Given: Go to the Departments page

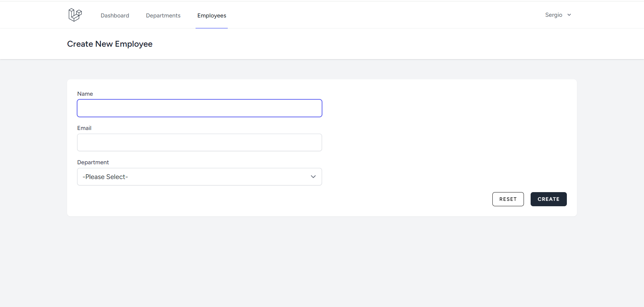Looking at the screenshot, I should click(163, 15).
